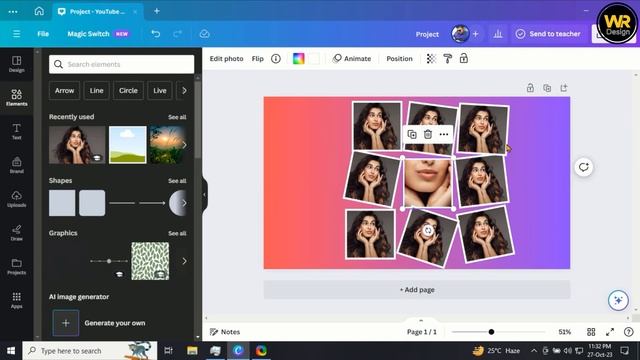The height and width of the screenshot is (360, 640).
Task: Open the help question mark icon
Action: pos(629,332)
